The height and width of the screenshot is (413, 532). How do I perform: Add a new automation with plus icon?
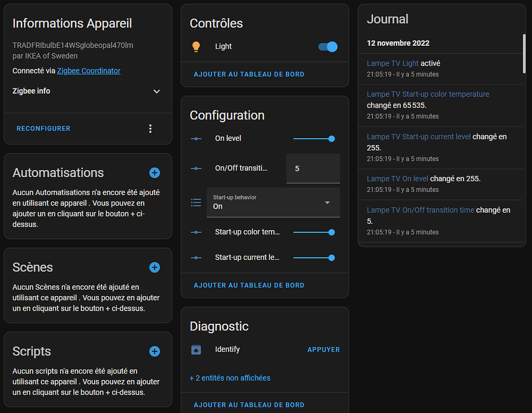click(x=155, y=173)
